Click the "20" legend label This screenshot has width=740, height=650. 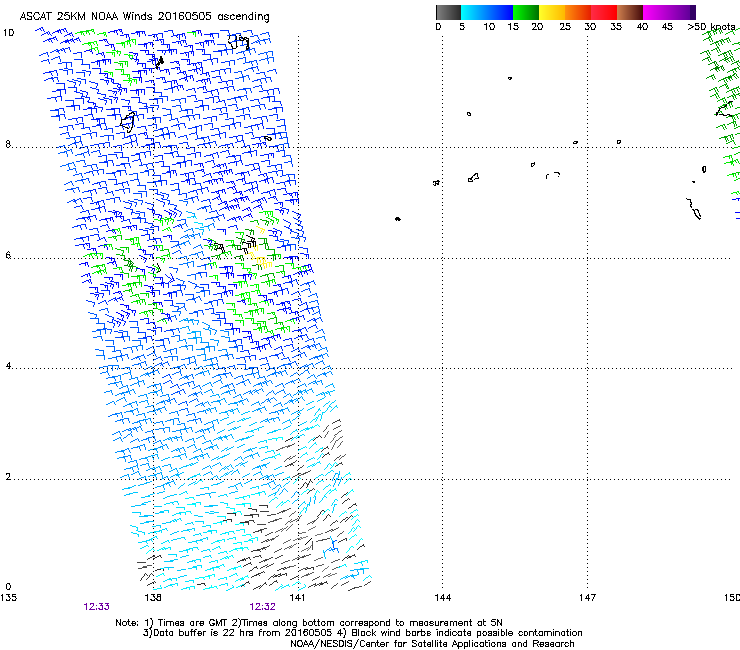(x=537, y=26)
